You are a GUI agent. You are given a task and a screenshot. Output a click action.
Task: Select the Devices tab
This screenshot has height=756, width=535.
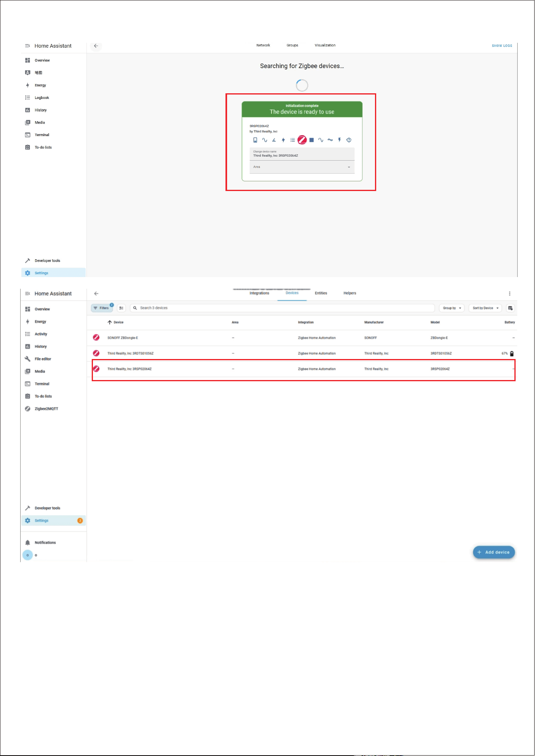292,293
